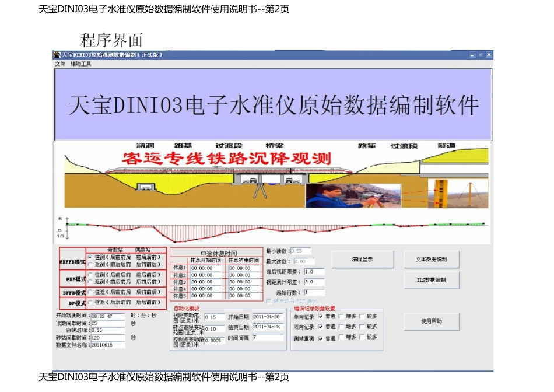
Task: Select @BFFB模式 返测 radio option
Action: (90, 264)
